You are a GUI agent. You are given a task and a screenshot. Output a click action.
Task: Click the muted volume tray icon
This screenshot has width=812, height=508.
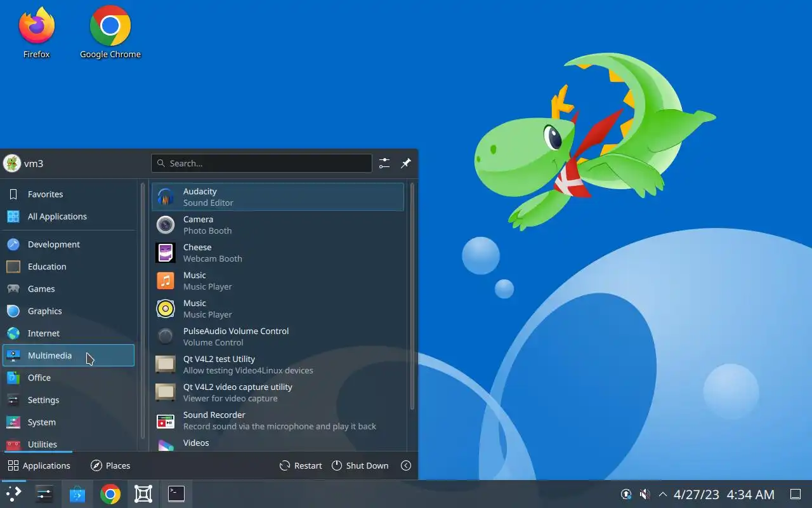(645, 494)
